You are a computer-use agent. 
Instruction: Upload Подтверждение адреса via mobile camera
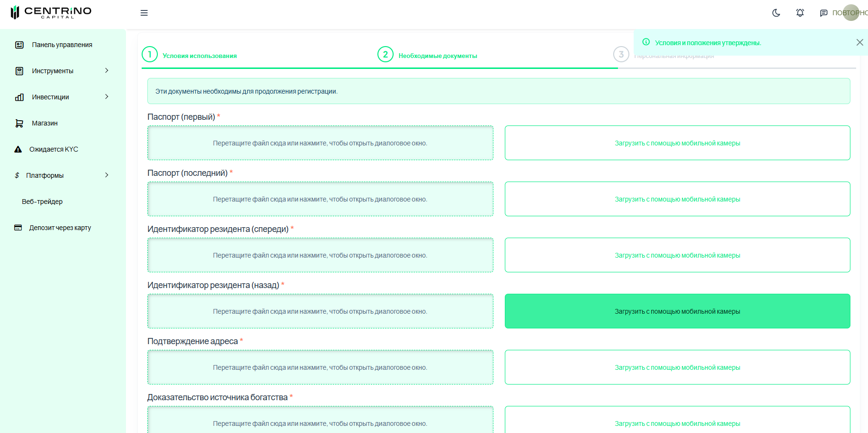coord(677,367)
